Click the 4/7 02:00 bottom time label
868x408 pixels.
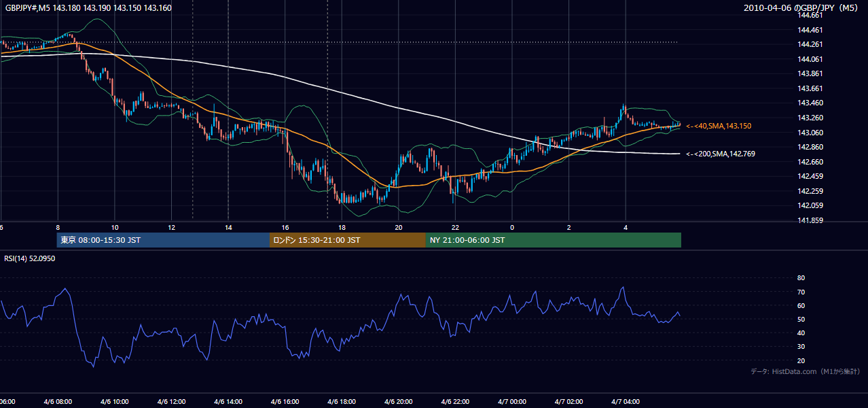click(568, 402)
